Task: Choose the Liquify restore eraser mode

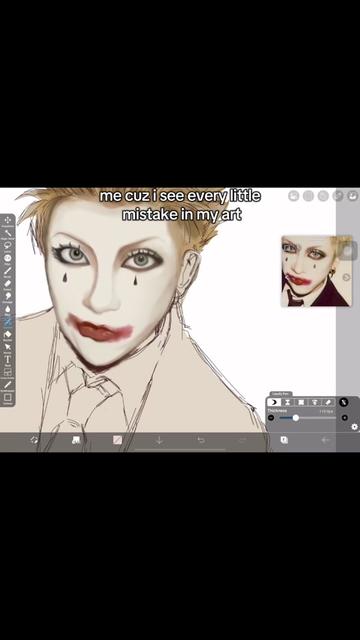Action: pyautogui.click(x=328, y=402)
